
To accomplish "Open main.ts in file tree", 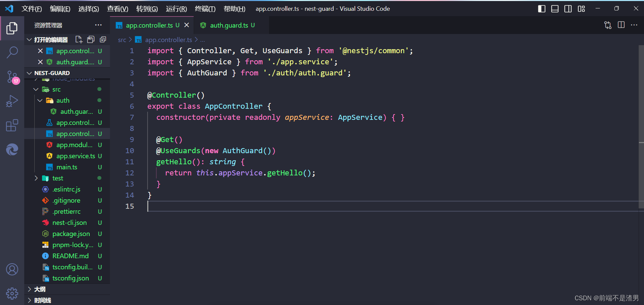I will tap(67, 167).
